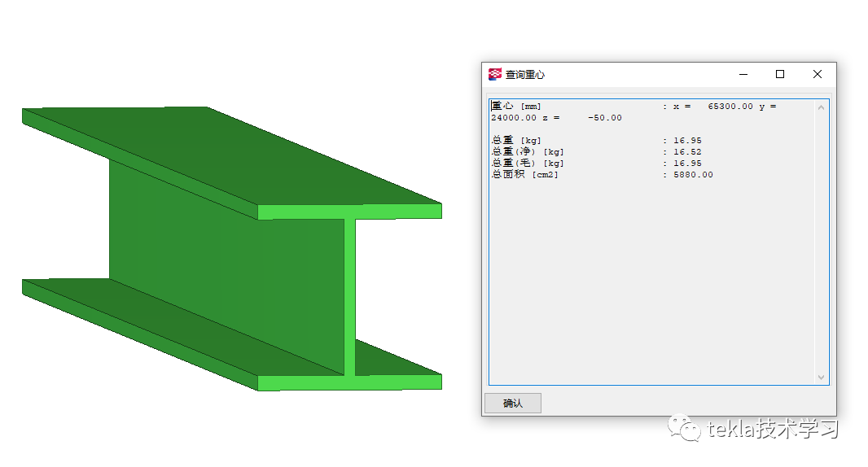Minimize the 查询重心 dialog

743,74
